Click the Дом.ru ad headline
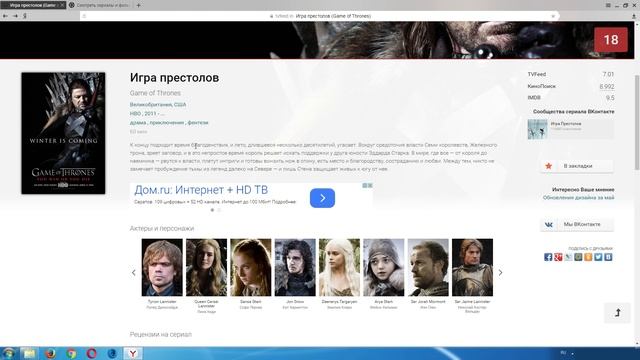Viewport: 640px width, 360px height. (x=201, y=190)
